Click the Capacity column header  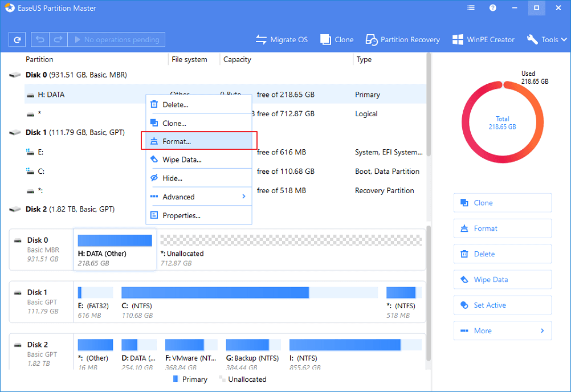pyautogui.click(x=237, y=59)
